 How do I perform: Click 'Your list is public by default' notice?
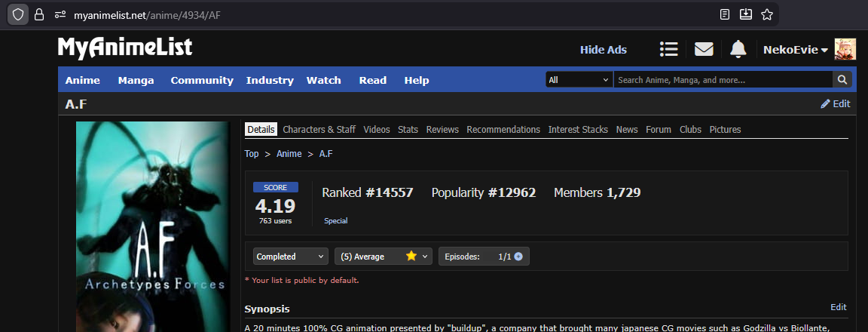(x=301, y=281)
